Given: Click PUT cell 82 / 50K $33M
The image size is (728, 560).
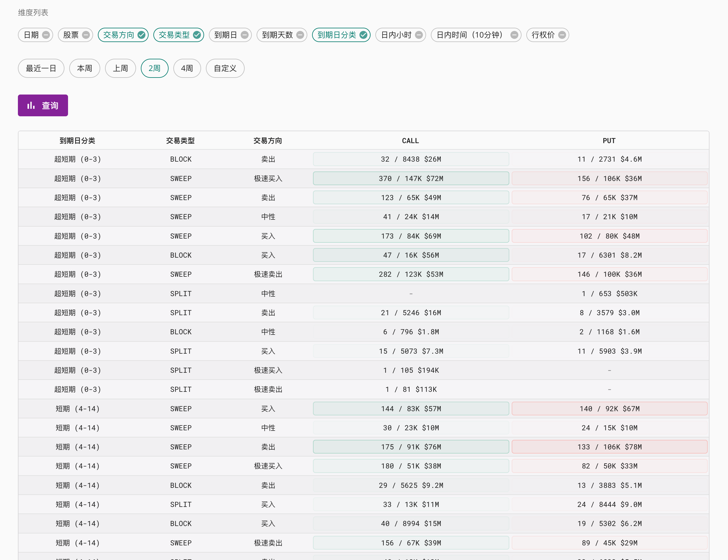Looking at the screenshot, I should (x=610, y=466).
